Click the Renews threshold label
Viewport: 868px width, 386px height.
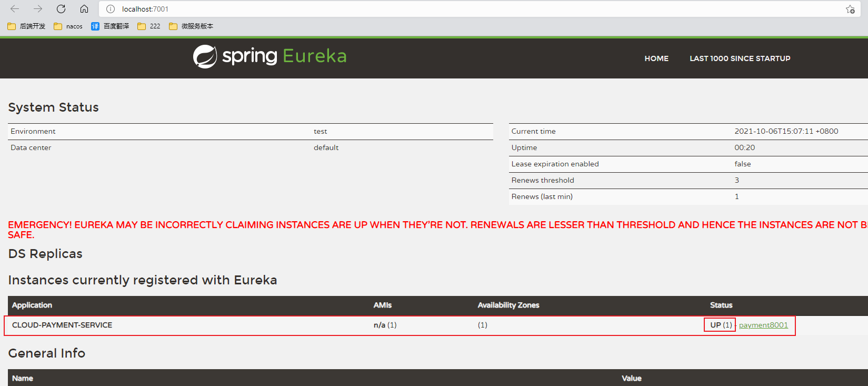click(543, 180)
